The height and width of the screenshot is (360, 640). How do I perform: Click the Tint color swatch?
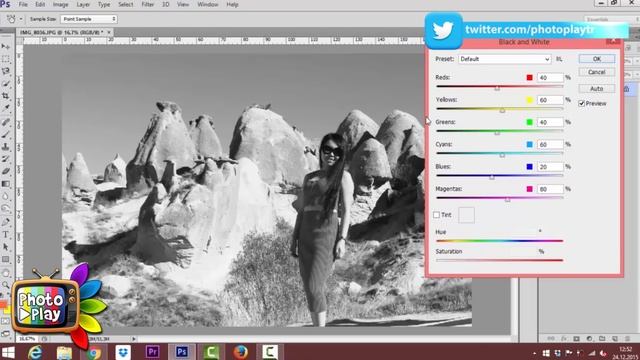[x=466, y=215]
